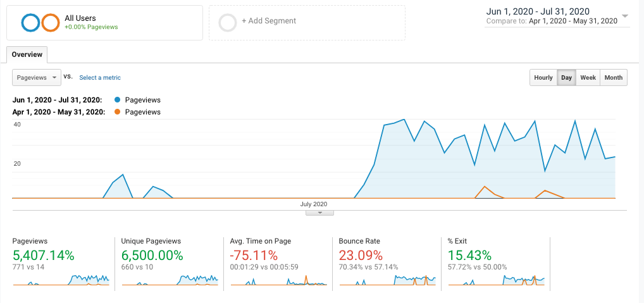
Task: Open the Pageviews metric dropdown
Action: tap(37, 78)
